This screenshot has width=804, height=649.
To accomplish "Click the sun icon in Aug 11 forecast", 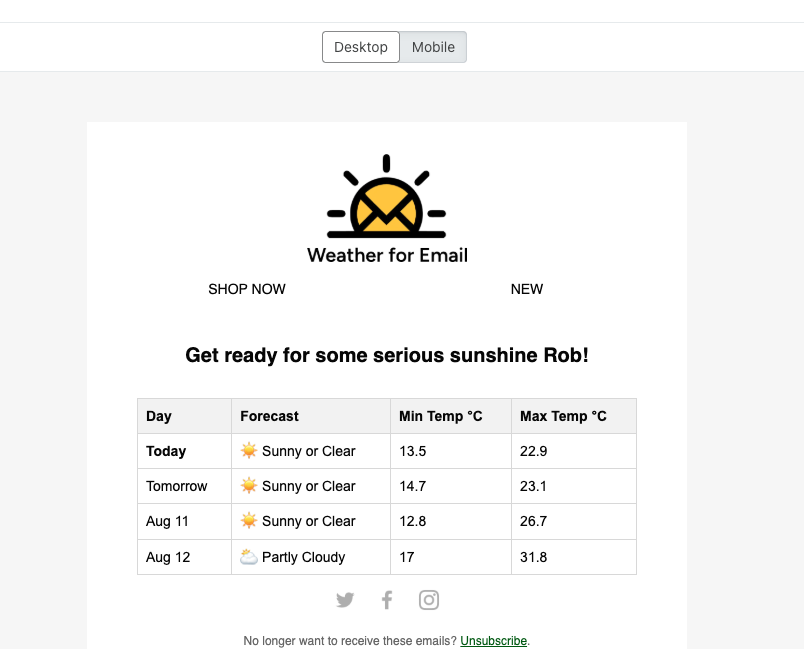I will (x=249, y=521).
